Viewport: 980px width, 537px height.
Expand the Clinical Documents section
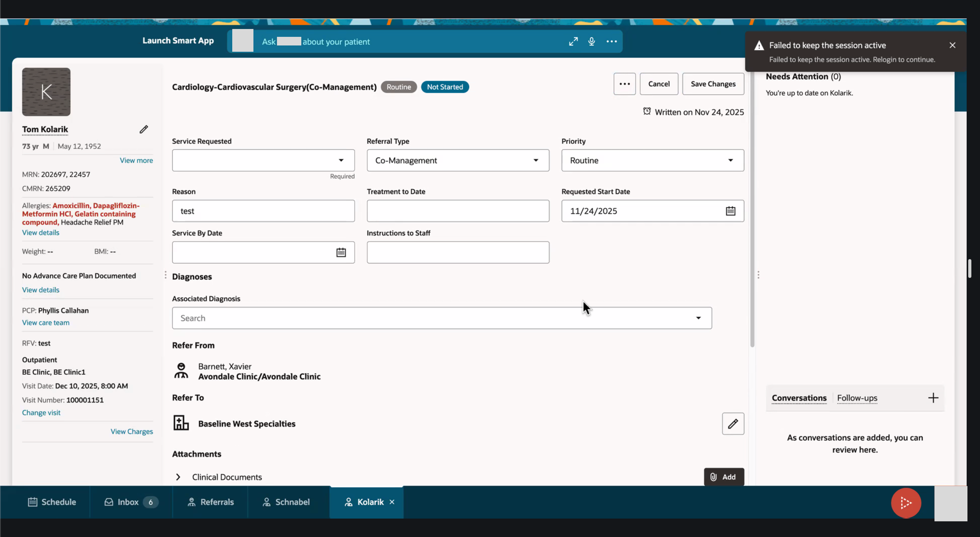178,477
